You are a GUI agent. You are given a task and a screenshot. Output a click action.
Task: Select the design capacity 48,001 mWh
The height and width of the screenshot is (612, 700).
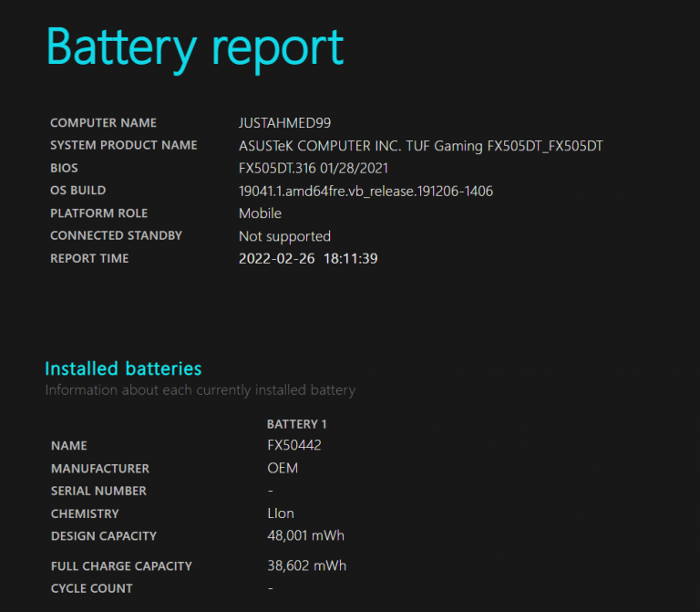(x=305, y=536)
